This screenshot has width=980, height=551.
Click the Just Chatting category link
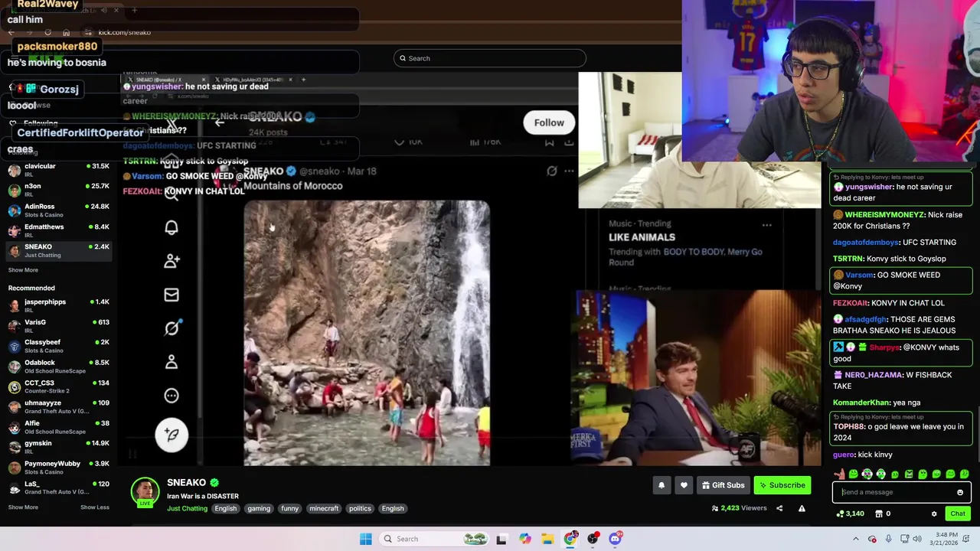[x=187, y=508]
